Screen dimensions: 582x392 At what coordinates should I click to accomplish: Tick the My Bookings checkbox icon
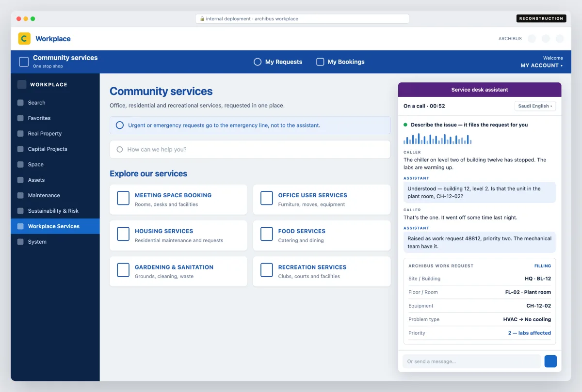(320, 62)
